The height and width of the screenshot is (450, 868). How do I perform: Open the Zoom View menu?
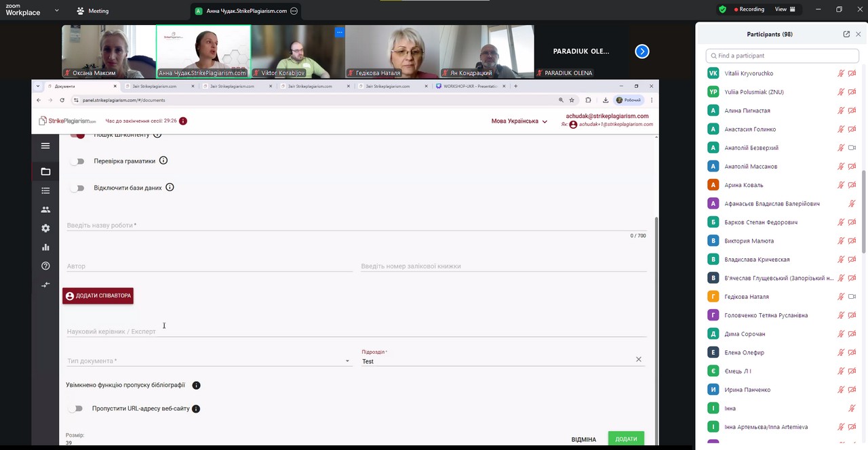pyautogui.click(x=785, y=9)
